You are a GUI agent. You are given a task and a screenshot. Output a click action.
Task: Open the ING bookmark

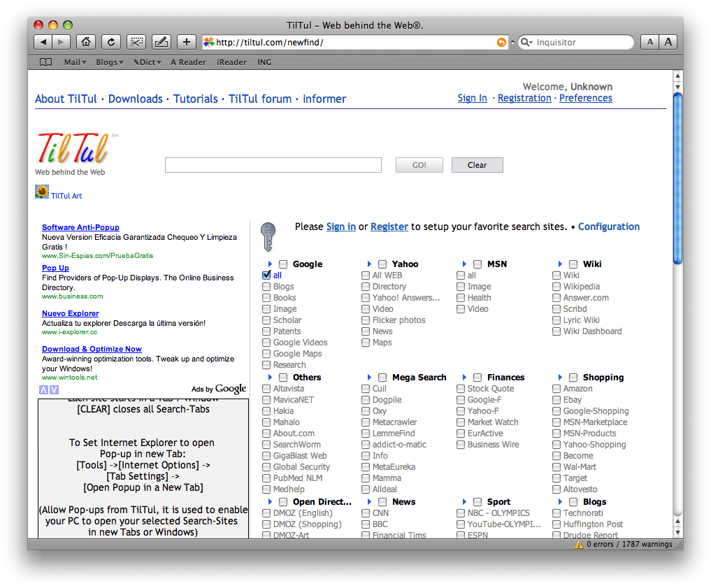point(264,62)
